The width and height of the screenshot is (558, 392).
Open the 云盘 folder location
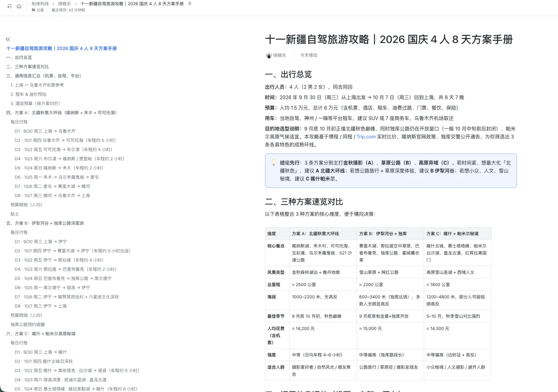(38, 10)
